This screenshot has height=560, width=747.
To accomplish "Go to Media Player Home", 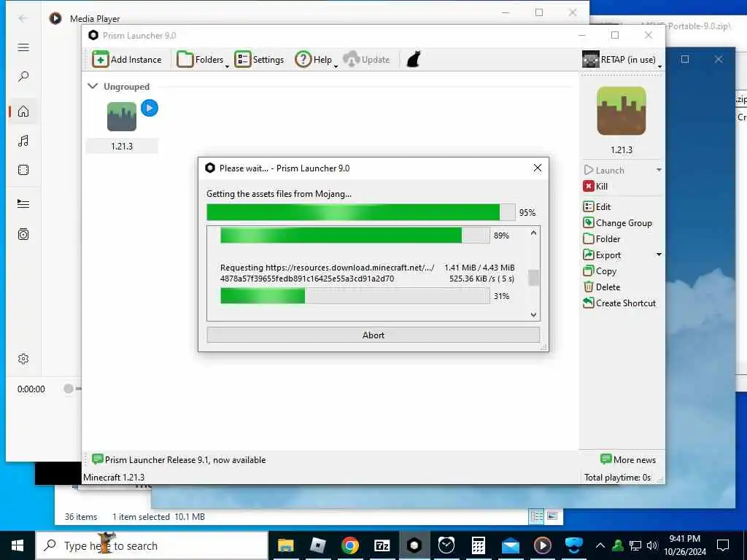I will (x=23, y=112).
